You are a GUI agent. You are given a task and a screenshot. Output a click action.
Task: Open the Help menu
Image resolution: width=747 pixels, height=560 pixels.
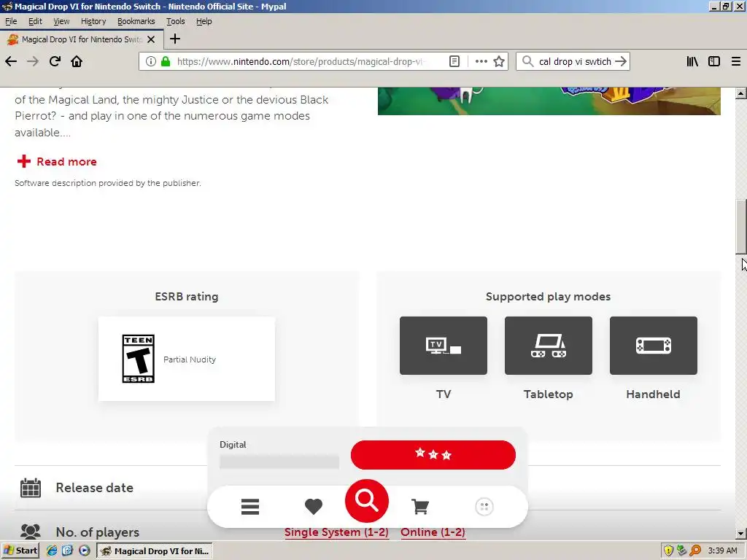(204, 21)
